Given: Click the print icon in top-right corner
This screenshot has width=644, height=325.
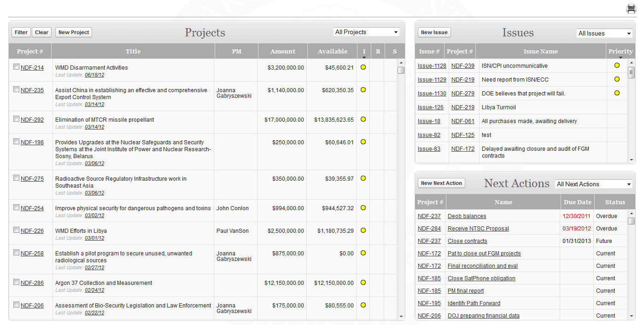Looking at the screenshot, I should pos(631,8).
